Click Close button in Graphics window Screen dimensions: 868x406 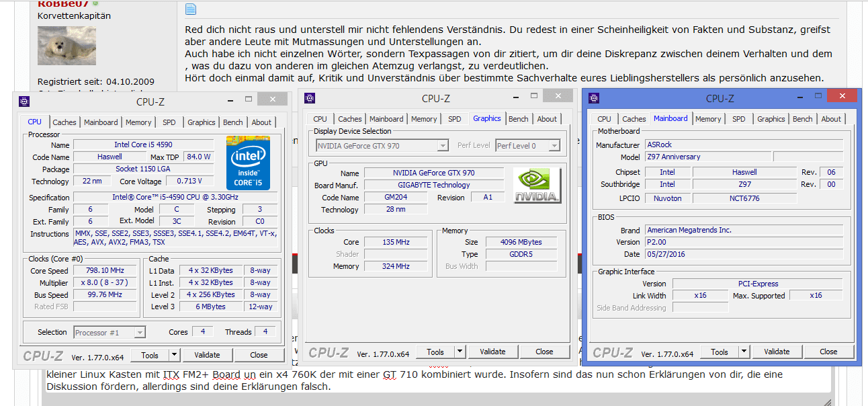coord(544,352)
